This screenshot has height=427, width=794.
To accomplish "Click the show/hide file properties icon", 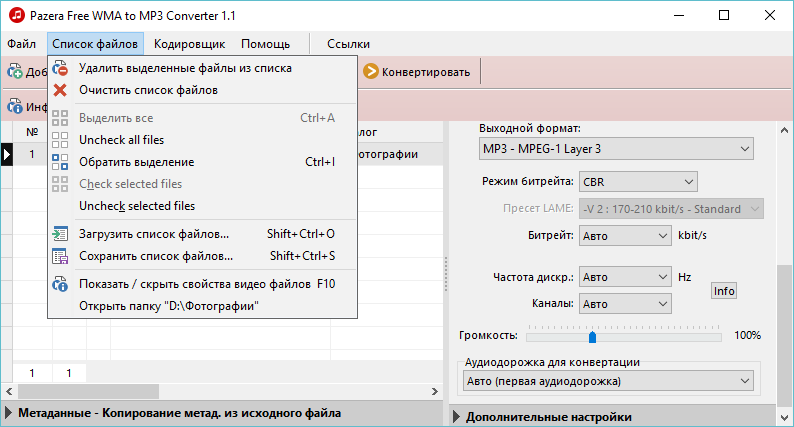I will [60, 284].
